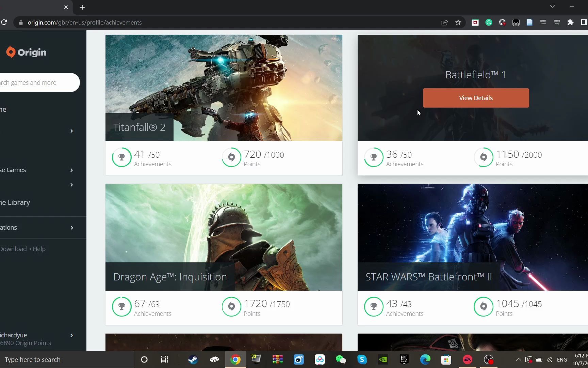
Task: Click the Windows taskbar search box
Action: pyautogui.click(x=67, y=359)
